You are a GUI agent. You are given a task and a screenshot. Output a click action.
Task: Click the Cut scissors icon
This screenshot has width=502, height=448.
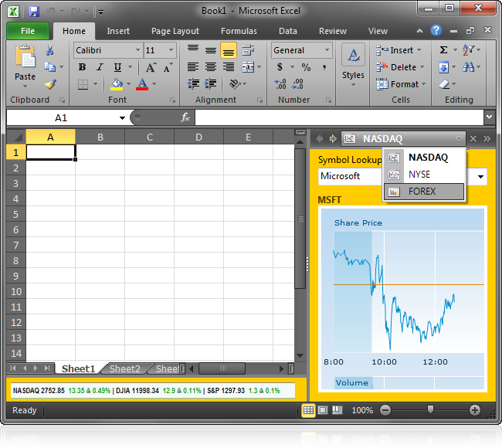point(49,50)
